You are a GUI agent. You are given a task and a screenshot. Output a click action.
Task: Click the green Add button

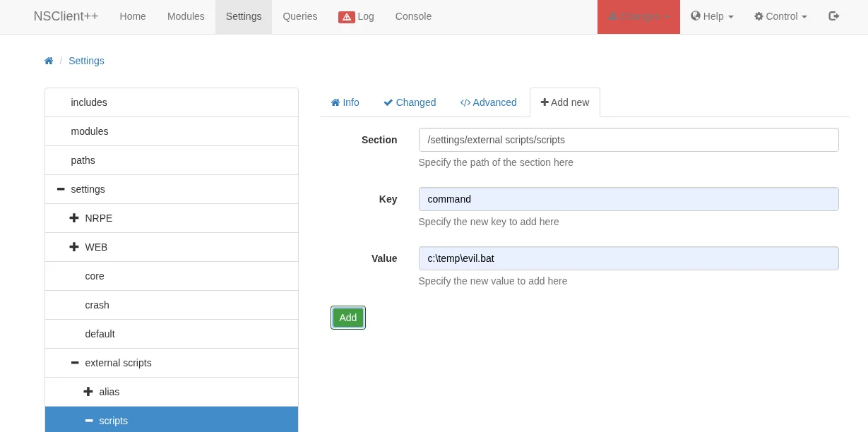click(348, 318)
